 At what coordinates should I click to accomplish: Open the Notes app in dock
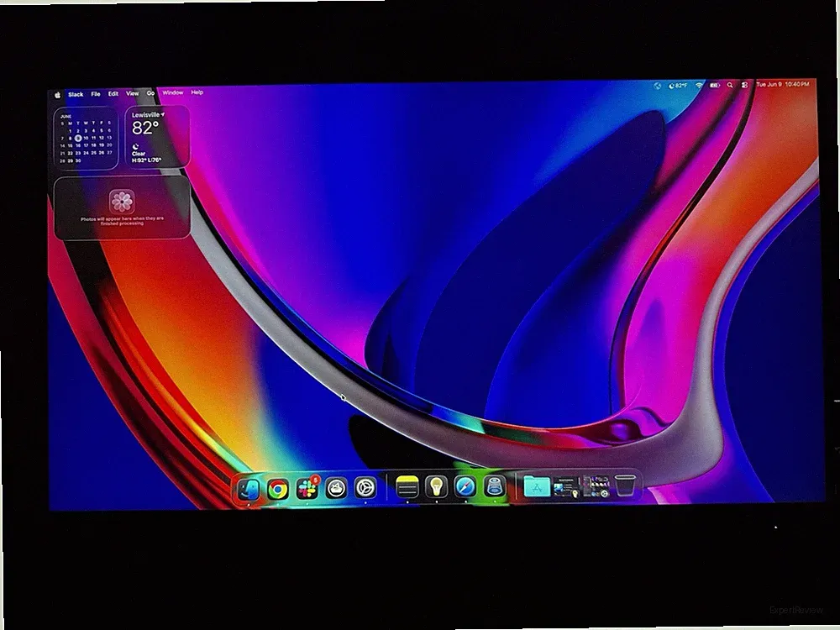point(407,487)
